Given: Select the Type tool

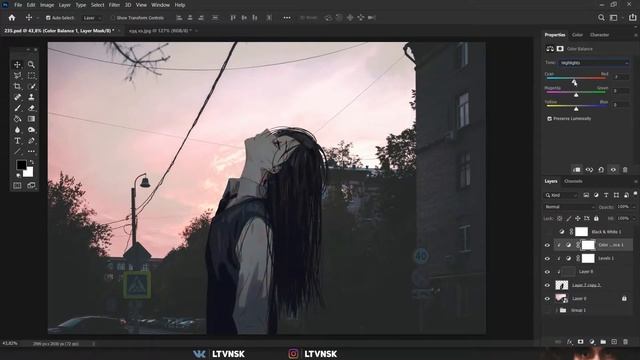Looking at the screenshot, I should click(17, 141).
